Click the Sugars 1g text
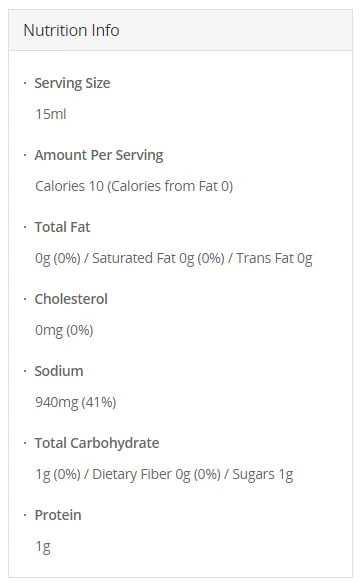 (x=263, y=474)
